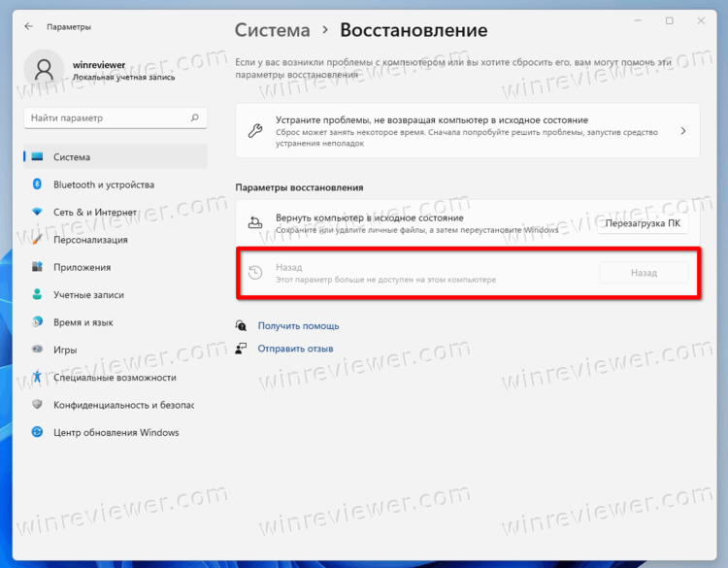Click the Персонализация brush icon
728x568 pixels.
[38, 239]
